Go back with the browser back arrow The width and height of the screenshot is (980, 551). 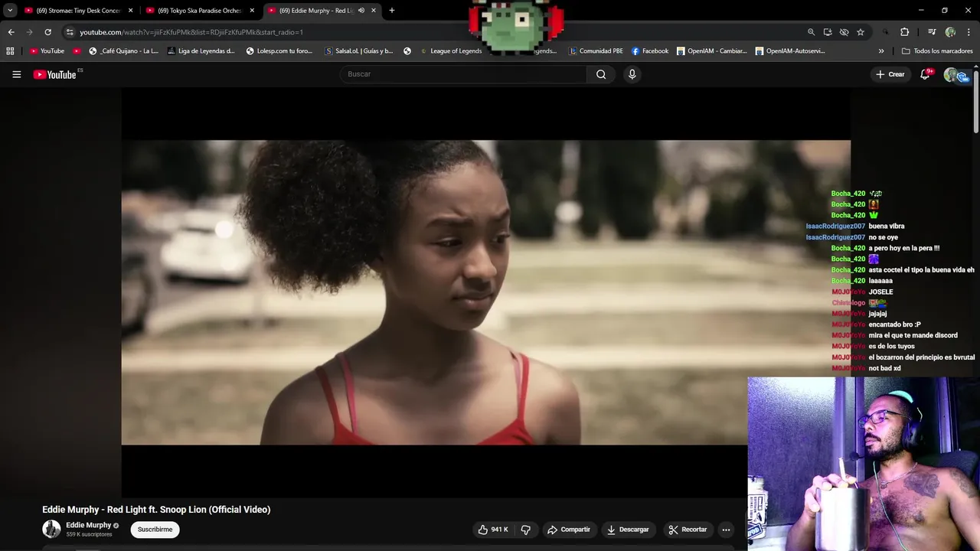11,32
